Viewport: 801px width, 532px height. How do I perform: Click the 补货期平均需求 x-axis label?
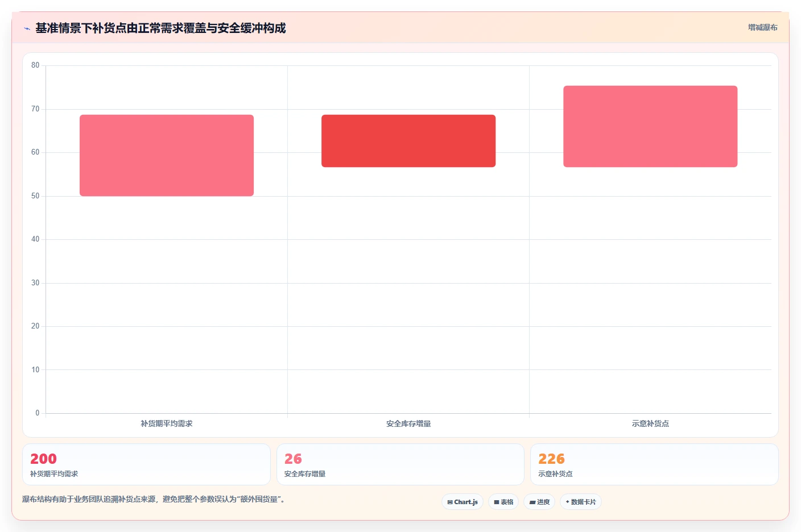click(x=167, y=423)
